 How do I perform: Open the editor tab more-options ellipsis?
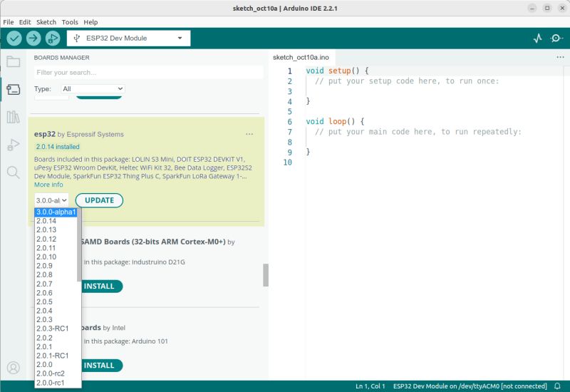click(x=560, y=57)
